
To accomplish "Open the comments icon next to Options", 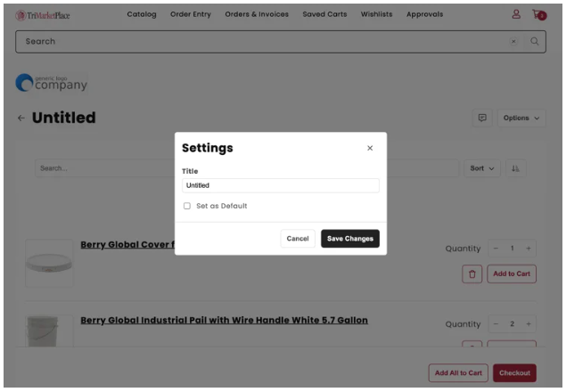I will point(482,118).
